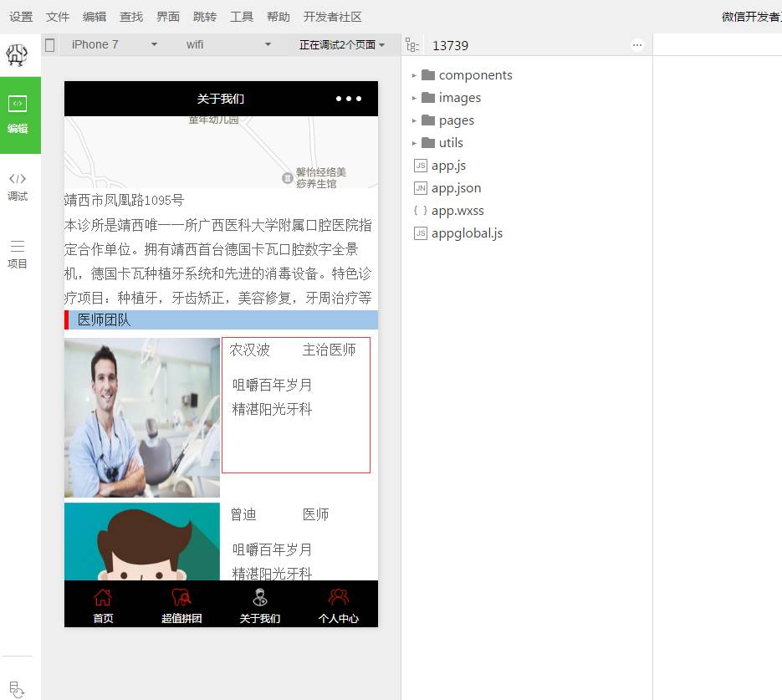Click doctor name 曾迪

pyautogui.click(x=243, y=514)
